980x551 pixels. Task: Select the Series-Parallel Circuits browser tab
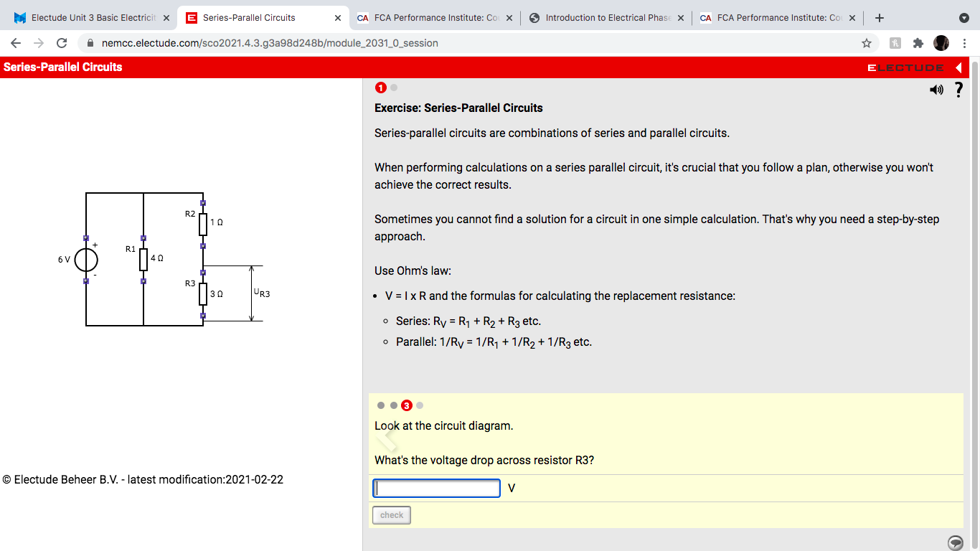pos(262,18)
